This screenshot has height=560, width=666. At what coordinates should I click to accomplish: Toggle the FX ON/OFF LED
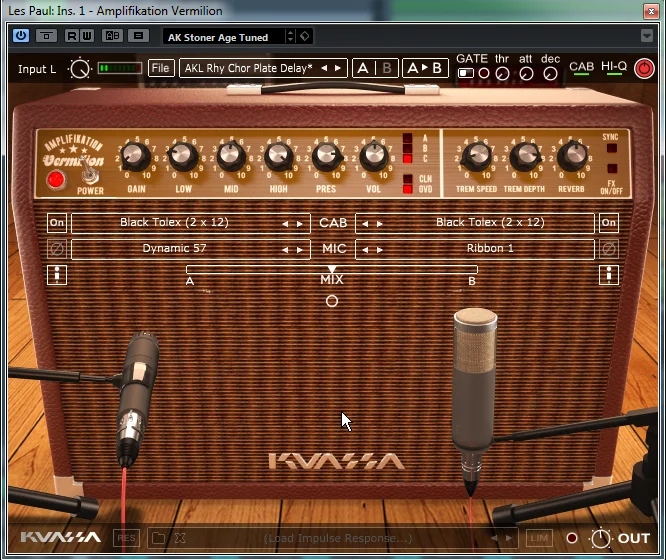(x=612, y=169)
